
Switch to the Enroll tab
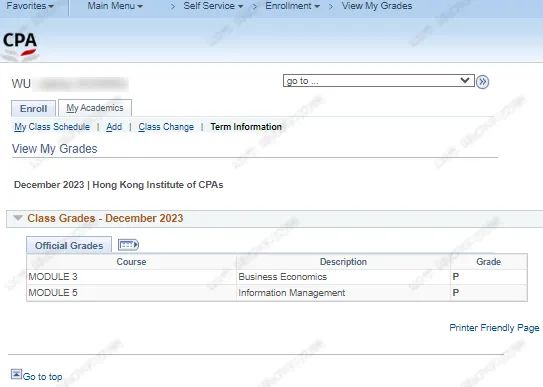pyautogui.click(x=34, y=108)
